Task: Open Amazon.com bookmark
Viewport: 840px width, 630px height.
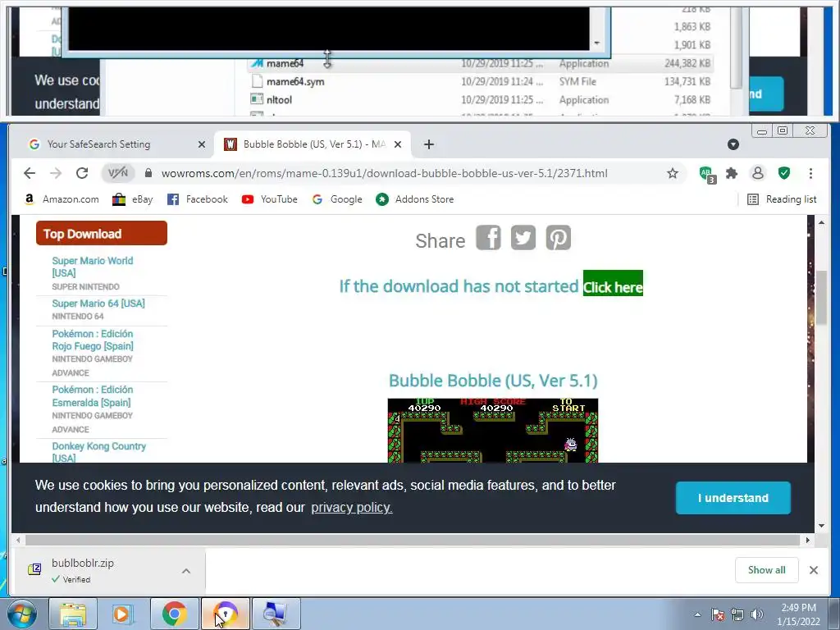Action: tap(62, 199)
